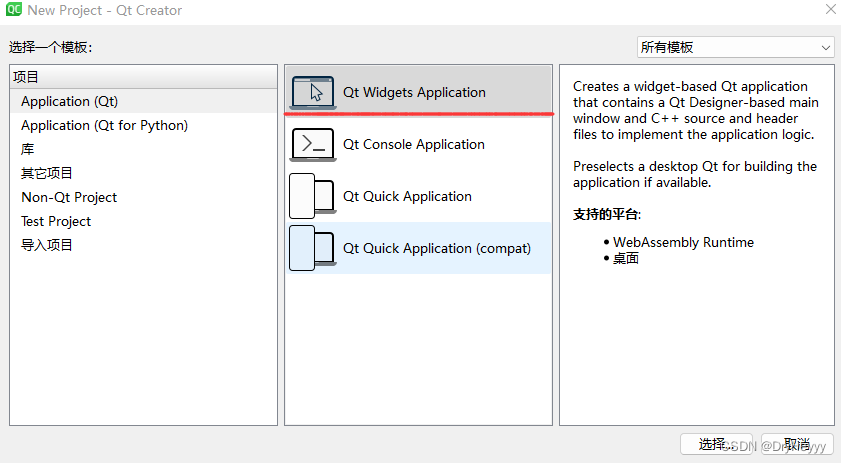Select Application (Qt for Python) category
The width and height of the screenshot is (841, 463).
click(x=143, y=126)
